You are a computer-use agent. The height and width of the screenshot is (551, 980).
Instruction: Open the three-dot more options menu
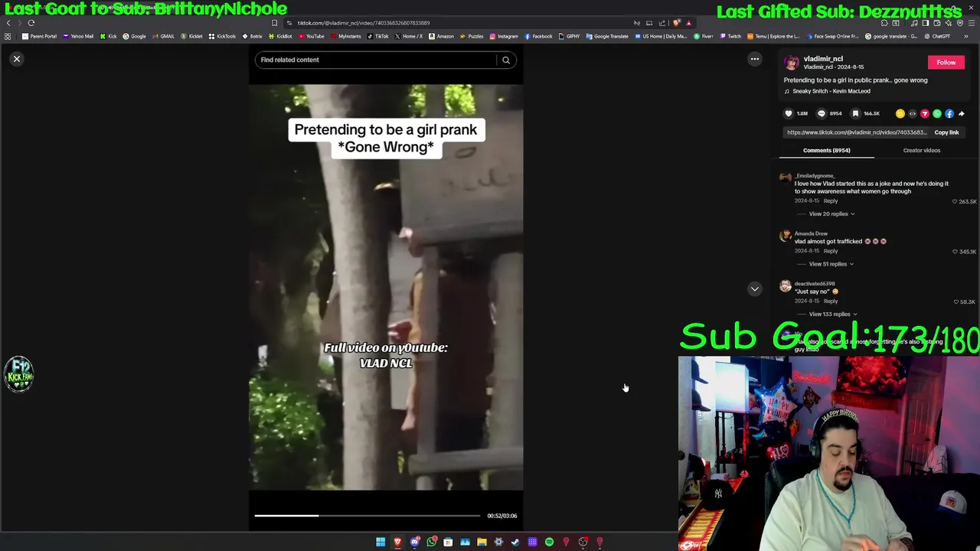tap(754, 59)
